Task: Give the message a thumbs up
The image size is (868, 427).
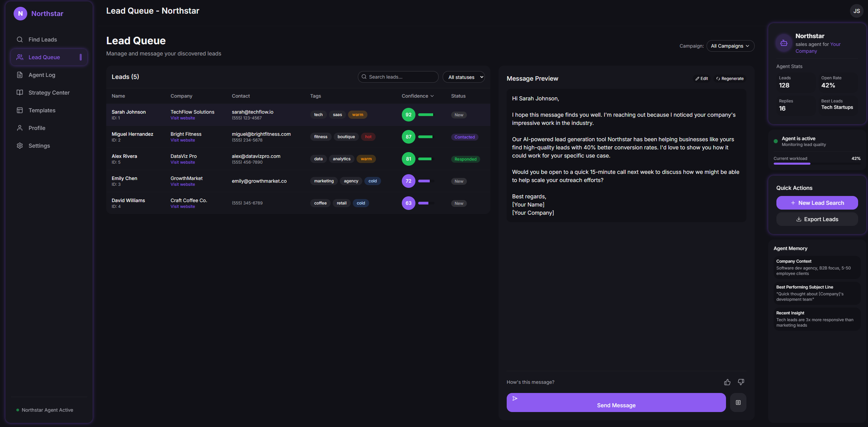Action: (727, 382)
